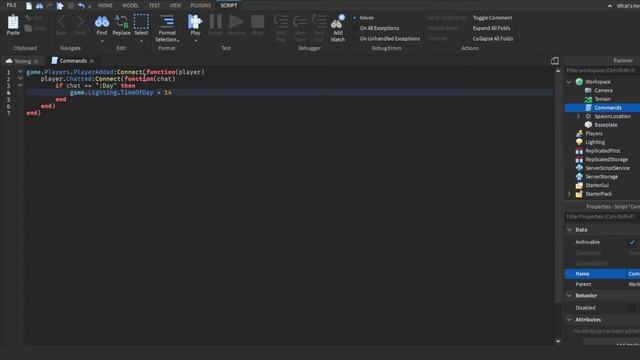
Task: Click the pop-out script window icon
Action: 554,61
